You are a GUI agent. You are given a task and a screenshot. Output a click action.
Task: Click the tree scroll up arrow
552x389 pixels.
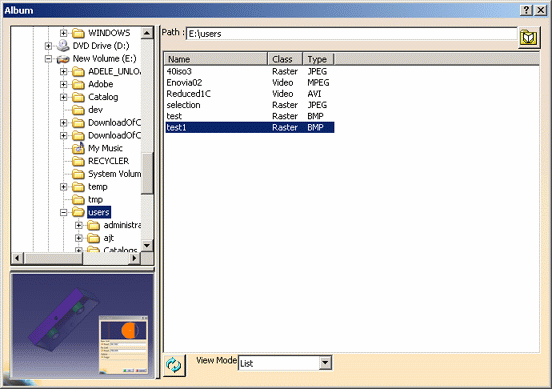(147, 33)
